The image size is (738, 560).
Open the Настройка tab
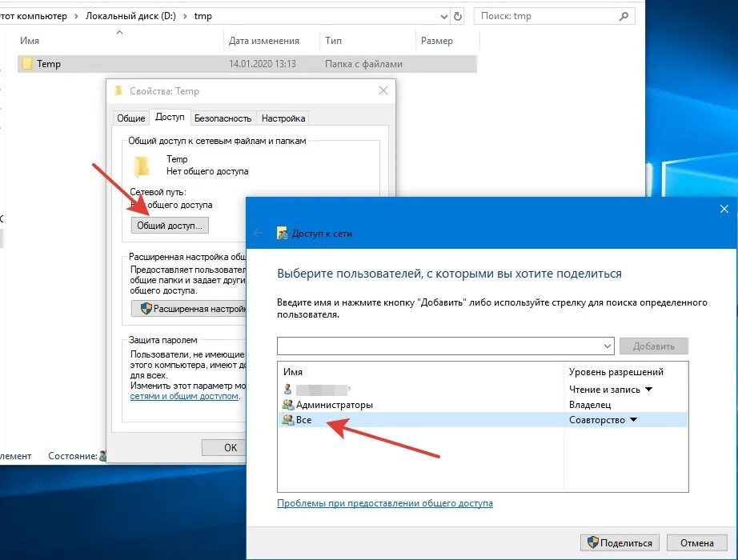pos(283,118)
